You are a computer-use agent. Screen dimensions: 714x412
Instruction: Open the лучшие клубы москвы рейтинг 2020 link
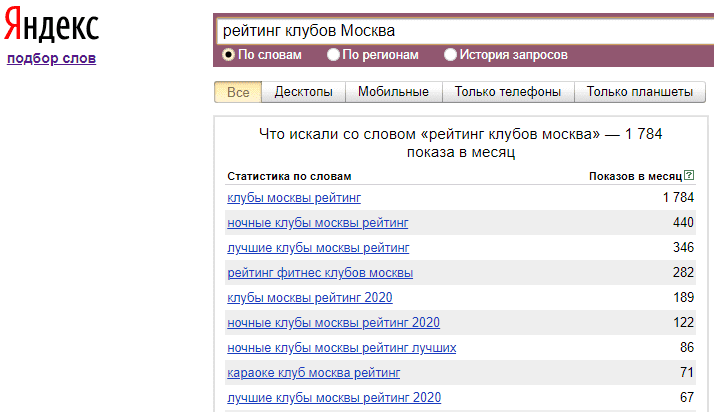pyautogui.click(x=334, y=398)
